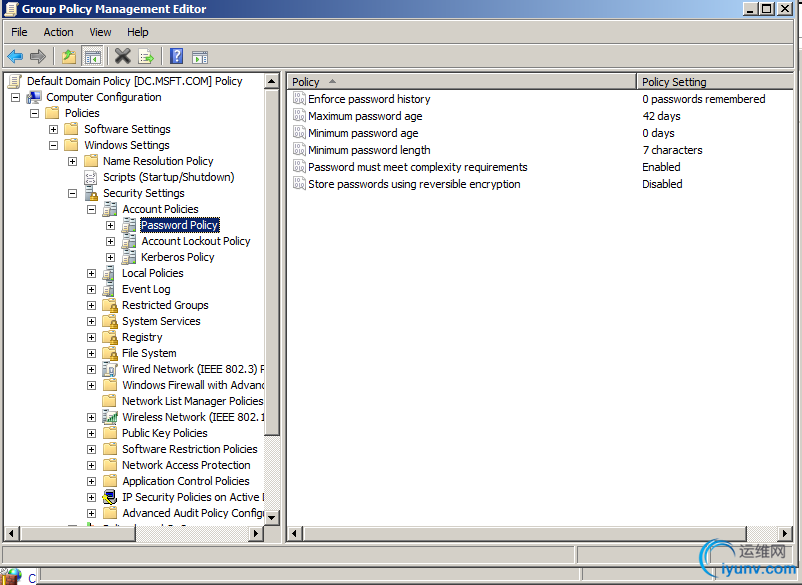
Task: Click tree pane vertical scrollbar down arrow
Action: click(x=272, y=515)
